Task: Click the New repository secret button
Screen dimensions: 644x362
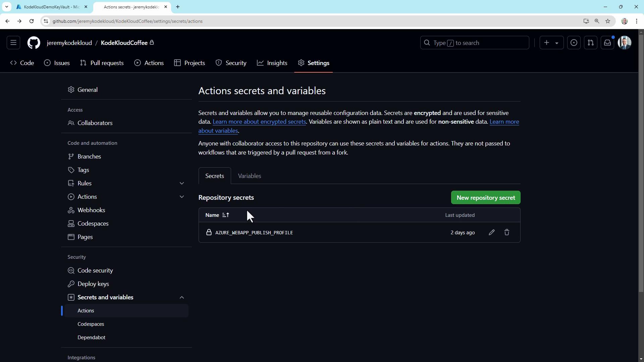Action: (485, 198)
